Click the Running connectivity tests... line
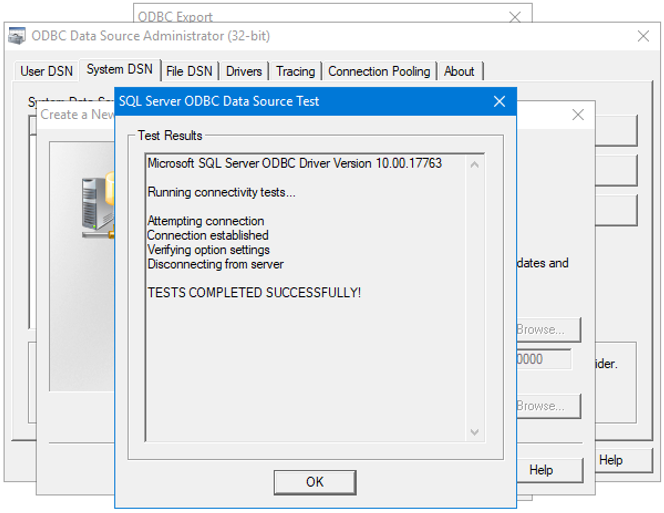This screenshot has height=513, width=664. (221, 192)
